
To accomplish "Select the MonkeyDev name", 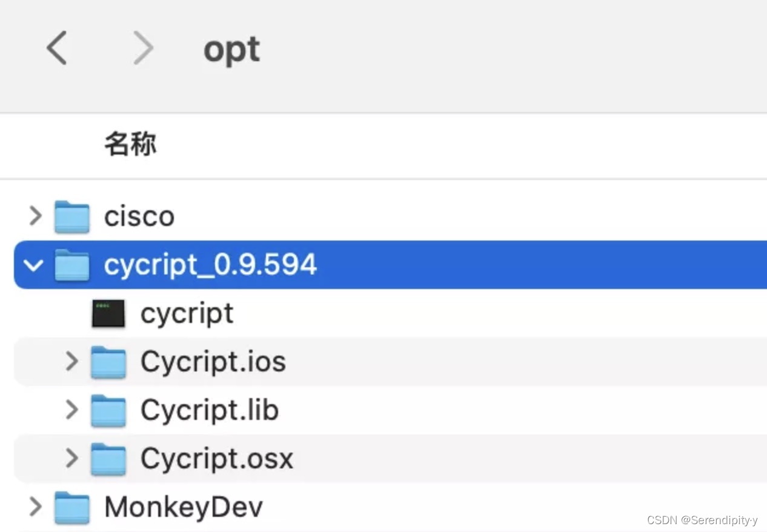I will tap(184, 507).
